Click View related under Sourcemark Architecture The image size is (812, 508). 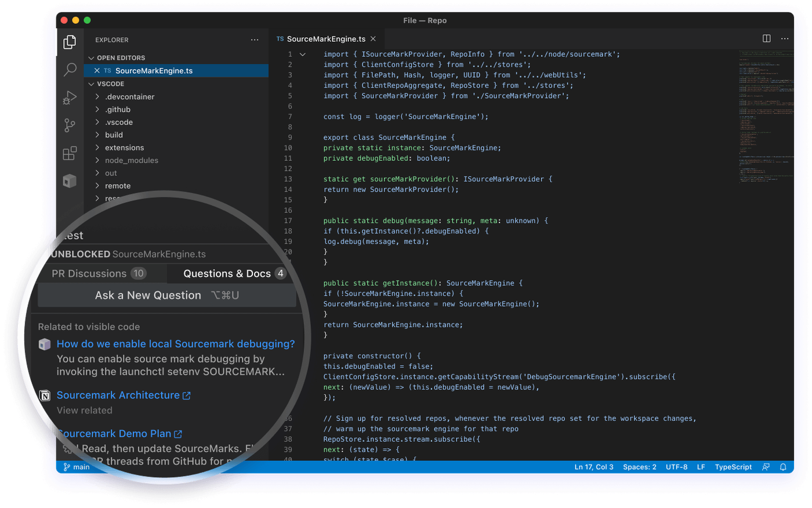85,410
